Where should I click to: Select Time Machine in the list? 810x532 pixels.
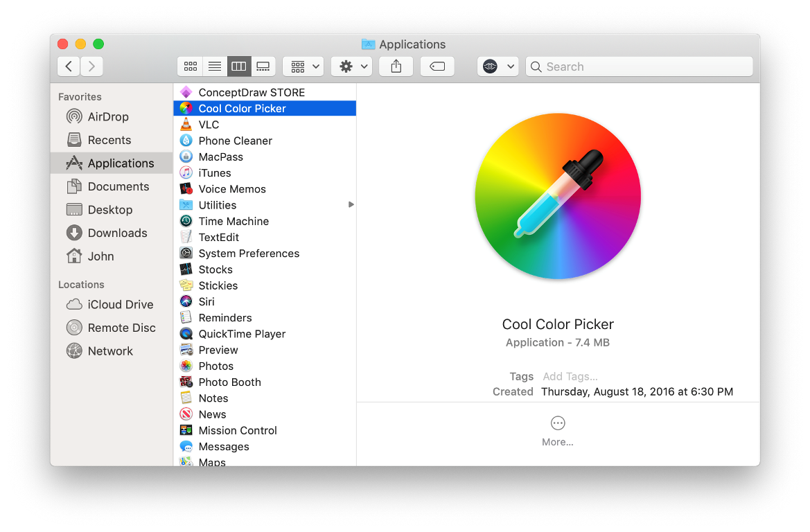[265, 221]
